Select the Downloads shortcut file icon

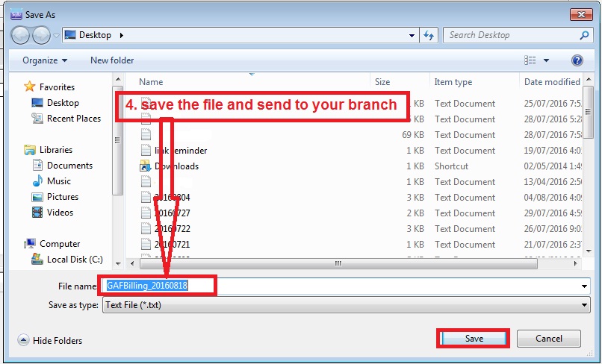pyautogui.click(x=146, y=166)
